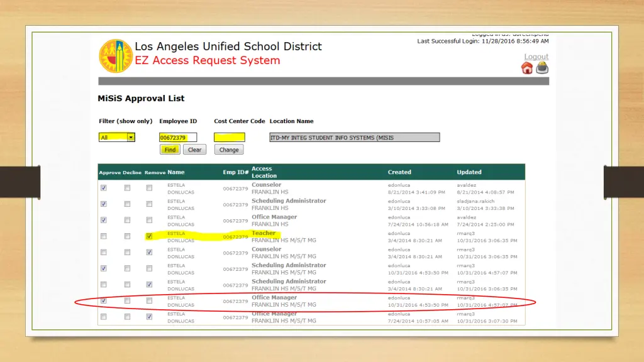Image resolution: width=644 pixels, height=362 pixels.
Task: Check Remove for Counselor at FRANKLIN HS
Action: [149, 188]
